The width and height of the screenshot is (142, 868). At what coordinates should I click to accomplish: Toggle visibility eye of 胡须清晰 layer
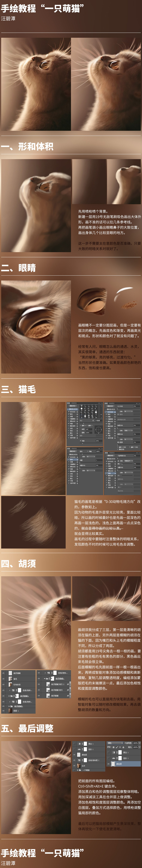[x=3, y=673]
